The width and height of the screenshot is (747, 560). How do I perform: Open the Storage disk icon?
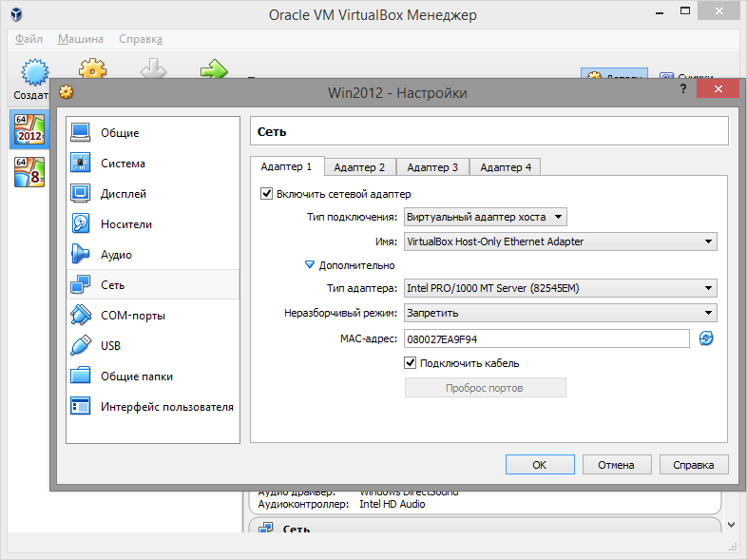(81, 224)
